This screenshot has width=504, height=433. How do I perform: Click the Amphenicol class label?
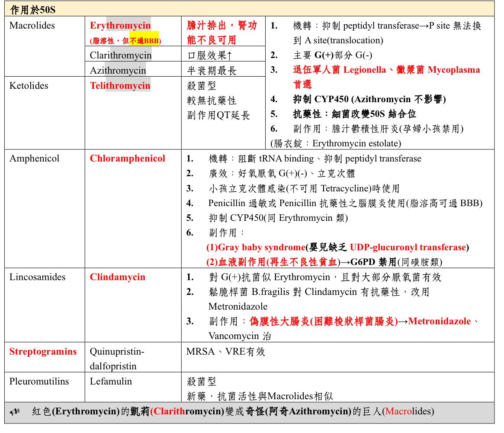tap(35, 158)
